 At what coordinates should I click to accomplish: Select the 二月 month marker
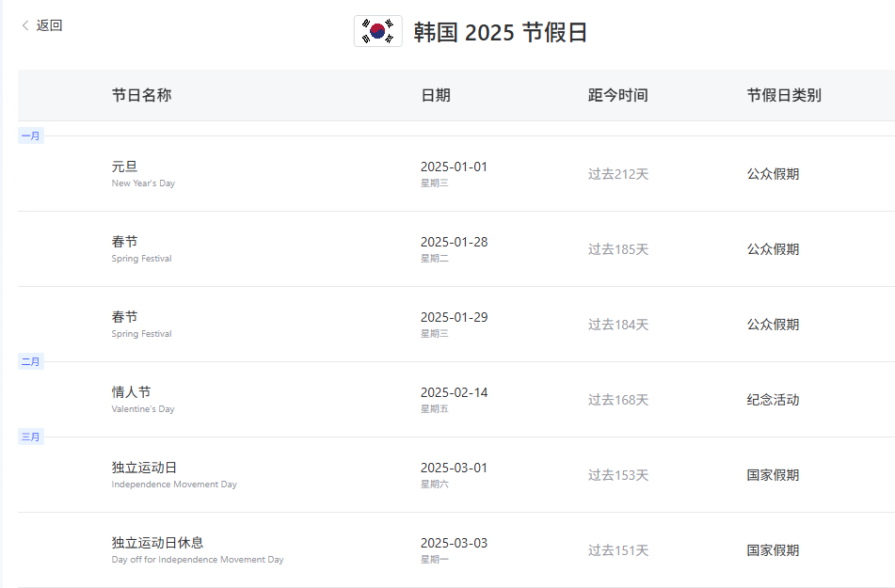[x=31, y=362]
